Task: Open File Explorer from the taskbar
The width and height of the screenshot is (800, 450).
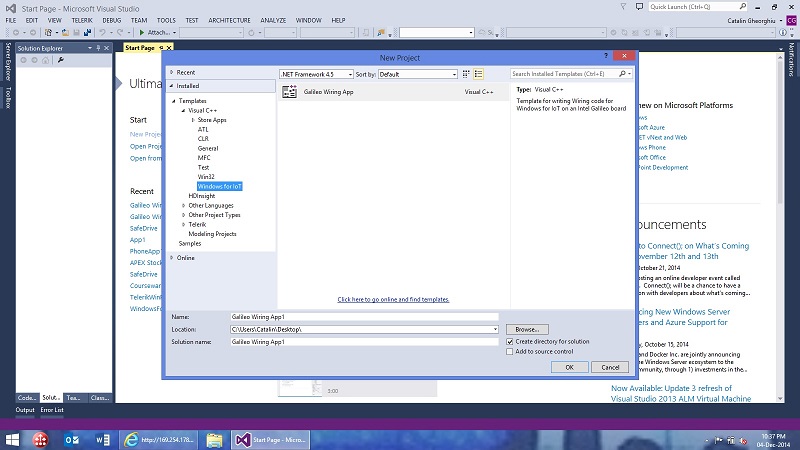Action: [214, 440]
